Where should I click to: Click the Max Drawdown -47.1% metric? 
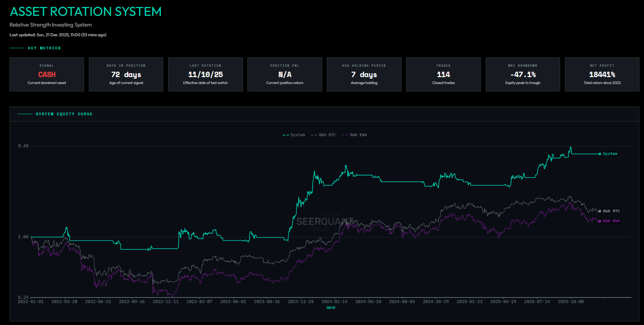click(x=523, y=74)
